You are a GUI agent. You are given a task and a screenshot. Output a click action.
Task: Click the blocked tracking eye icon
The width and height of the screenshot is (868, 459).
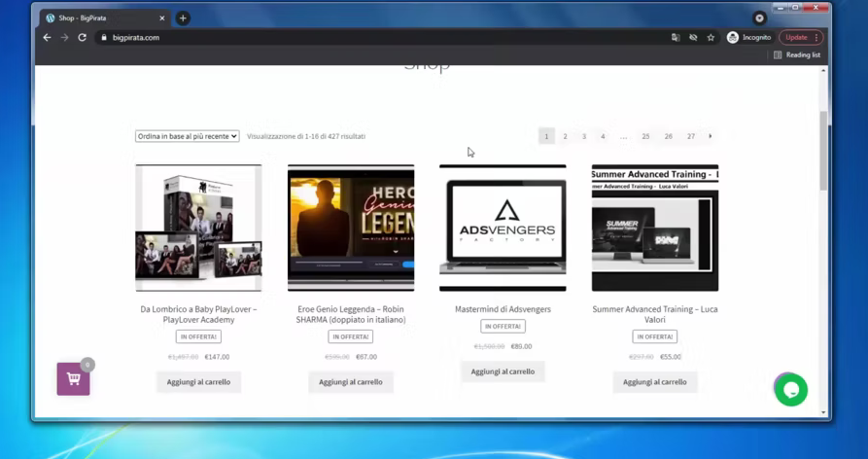[693, 38]
